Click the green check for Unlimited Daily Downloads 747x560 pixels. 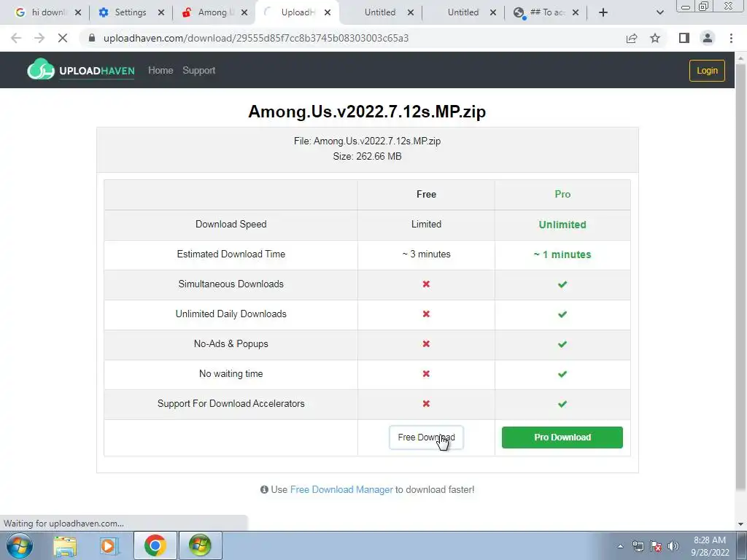tap(562, 314)
